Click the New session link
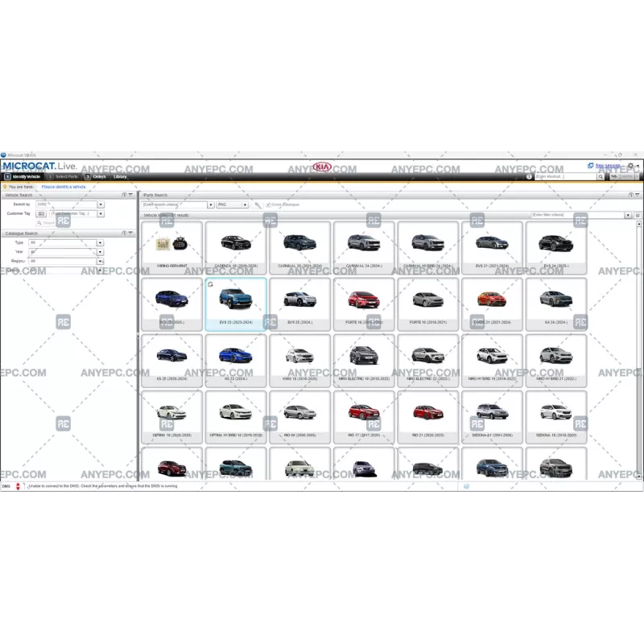644x644 pixels. (607, 165)
